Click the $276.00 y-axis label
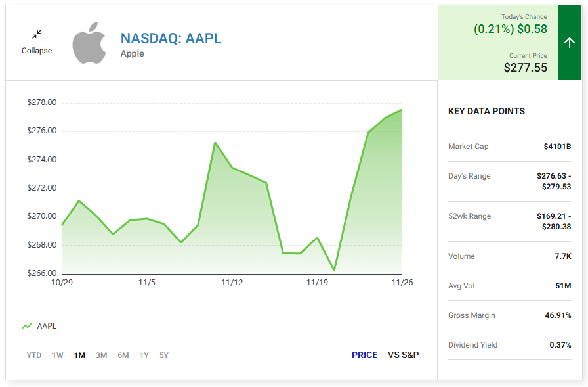 click(x=42, y=131)
